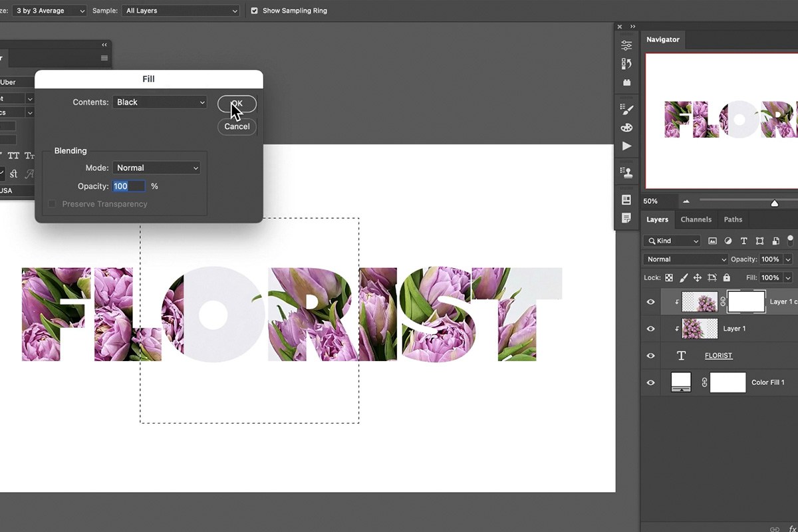Click All Caps TT button in Character panel
The height and width of the screenshot is (532, 798).
point(13,156)
